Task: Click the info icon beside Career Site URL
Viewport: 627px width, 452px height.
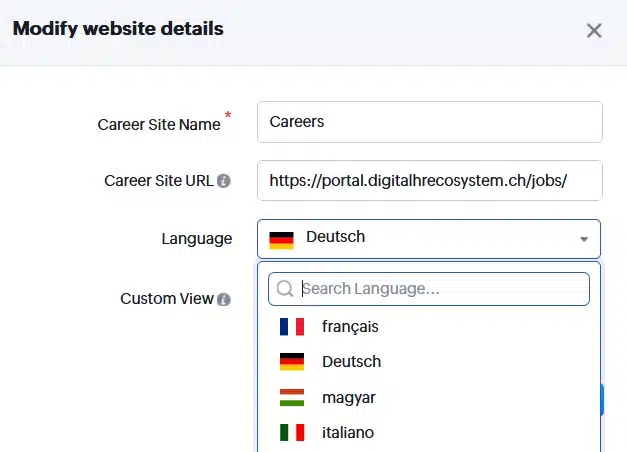Action: (224, 181)
